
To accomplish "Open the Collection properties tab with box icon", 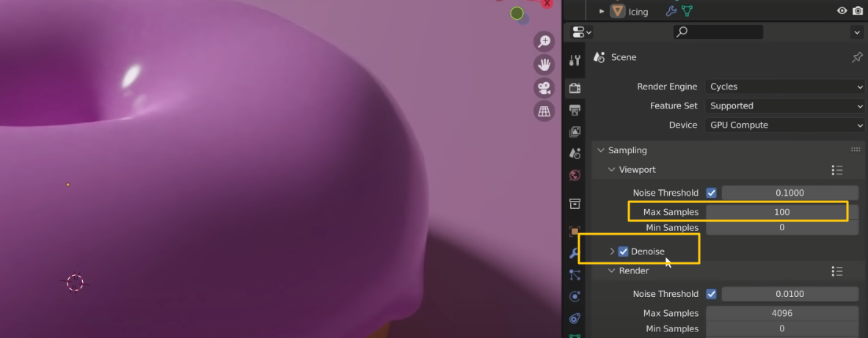I will click(575, 204).
